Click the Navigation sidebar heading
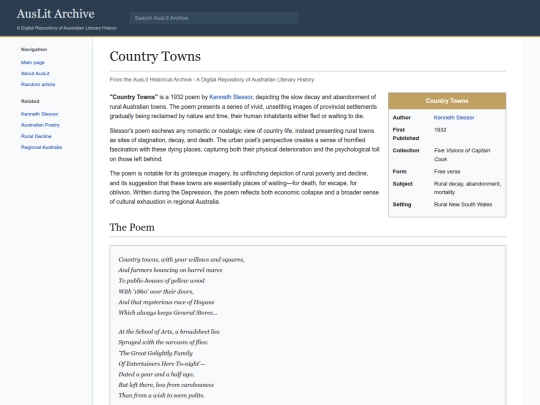Image resolution: width=540 pixels, height=405 pixels. coord(34,49)
